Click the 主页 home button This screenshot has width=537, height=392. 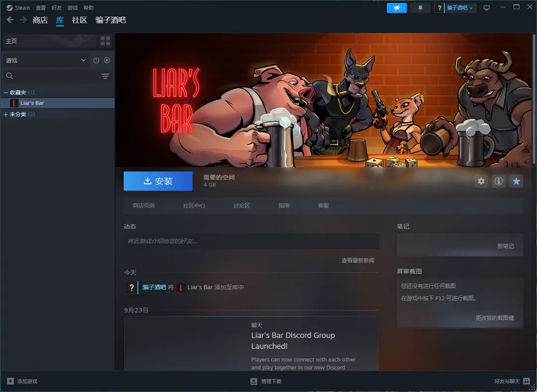tap(50, 41)
